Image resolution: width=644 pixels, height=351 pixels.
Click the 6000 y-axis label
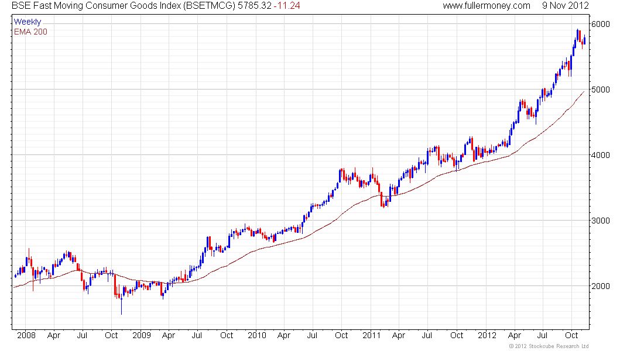(x=601, y=24)
